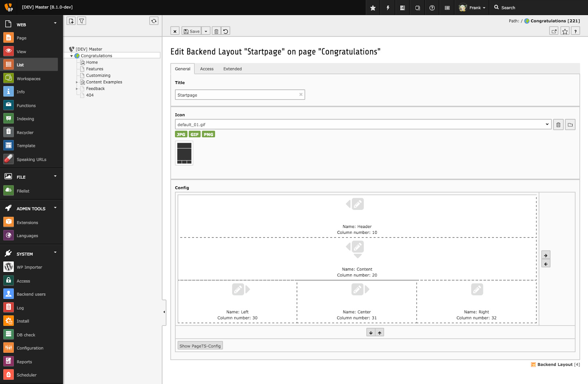The width and height of the screenshot is (588, 384).
Task: Undo changes with the revert icon
Action: click(226, 31)
